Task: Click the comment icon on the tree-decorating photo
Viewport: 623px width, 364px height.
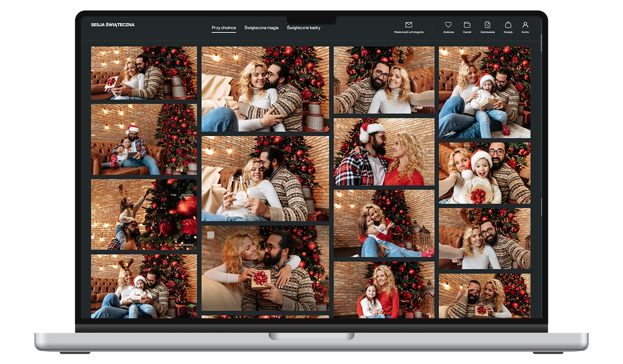Action: click(188, 237)
